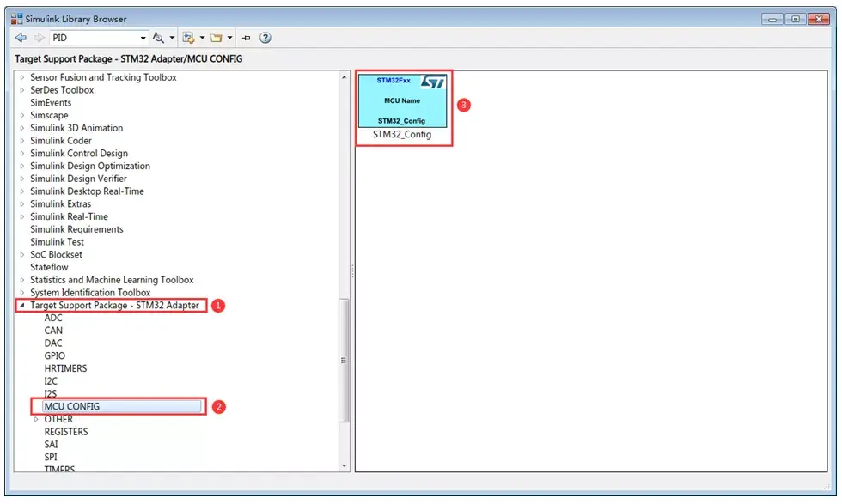Select the MCU CONFIG sublibrary
The height and width of the screenshot is (504, 842).
pyautogui.click(x=122, y=406)
